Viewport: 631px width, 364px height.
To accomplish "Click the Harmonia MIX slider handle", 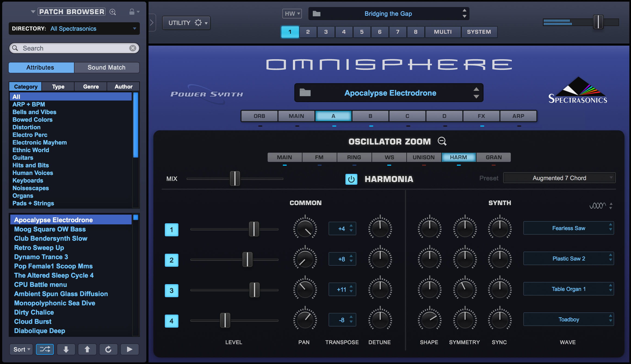I will click(x=235, y=178).
